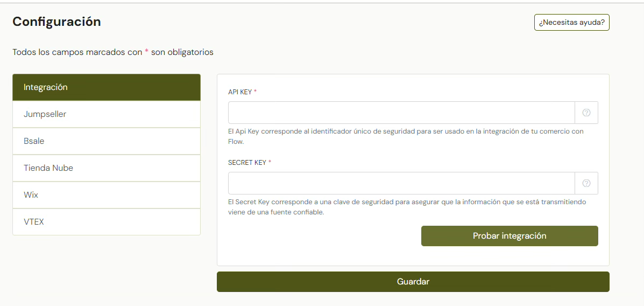Open the ¿Necesitas ayuda? help button
The width and height of the screenshot is (644, 306).
click(x=571, y=23)
